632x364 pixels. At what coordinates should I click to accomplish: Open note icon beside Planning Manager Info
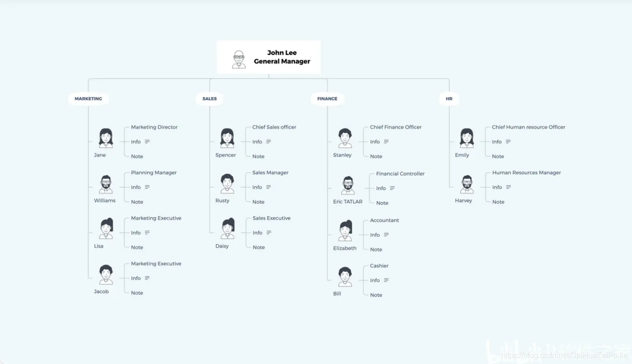click(147, 187)
